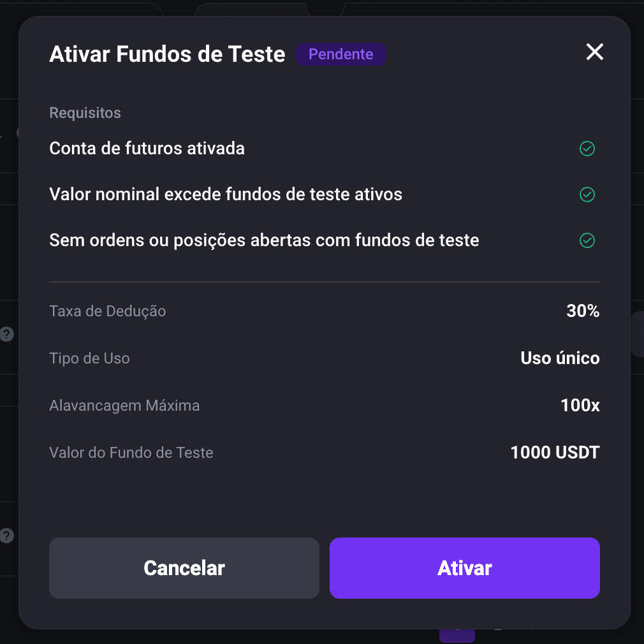Screen dimensions: 644x644
Task: Click the Alavancagem Máxima label
Action: tap(124, 406)
